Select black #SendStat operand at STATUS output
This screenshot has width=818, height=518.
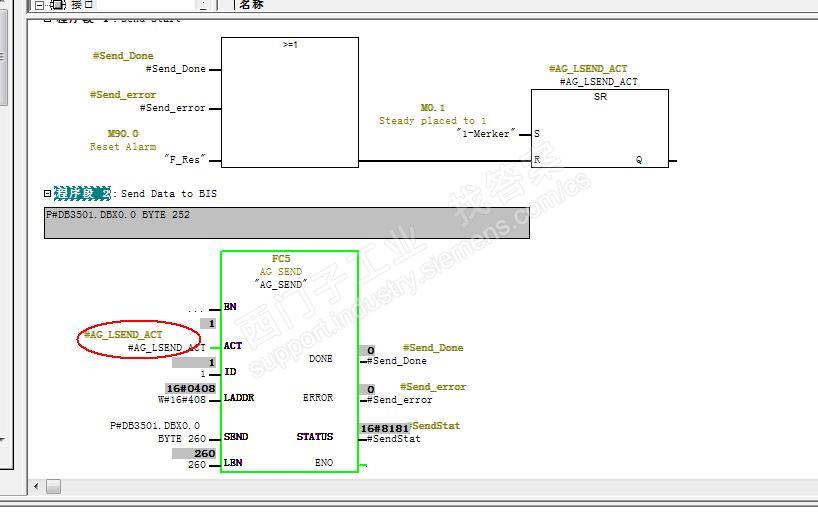click(393, 439)
